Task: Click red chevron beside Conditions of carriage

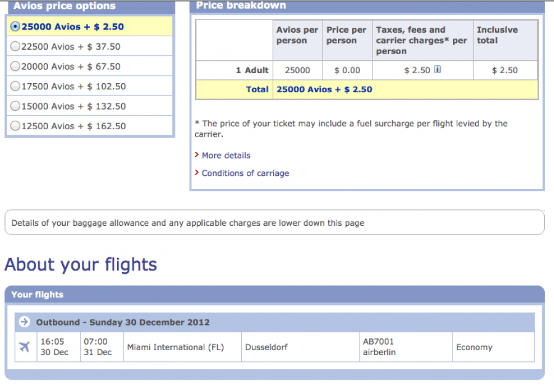Action: coord(197,173)
